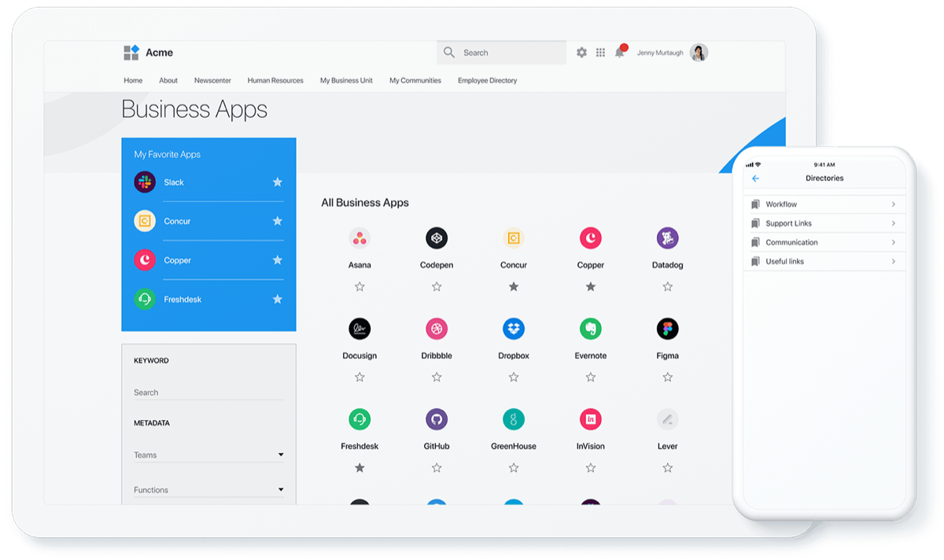Expand the Support Links chevron
The width and height of the screenshot is (944, 560).
894,223
